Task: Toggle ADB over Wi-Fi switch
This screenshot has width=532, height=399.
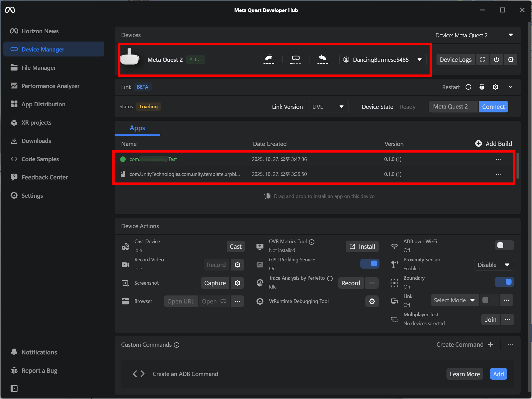Action: pos(504,245)
